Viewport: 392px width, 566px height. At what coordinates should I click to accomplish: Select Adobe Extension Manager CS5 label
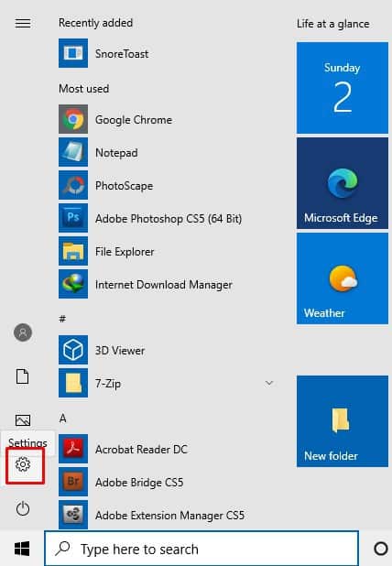click(170, 515)
